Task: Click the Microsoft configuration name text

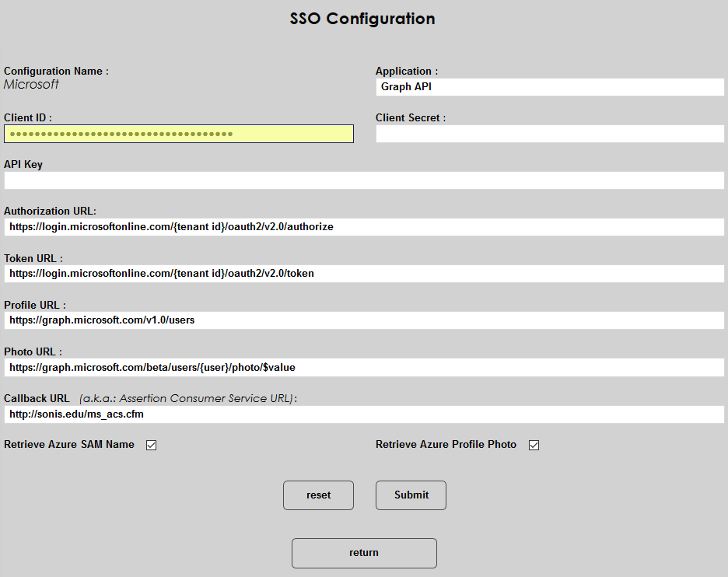Action: click(31, 85)
